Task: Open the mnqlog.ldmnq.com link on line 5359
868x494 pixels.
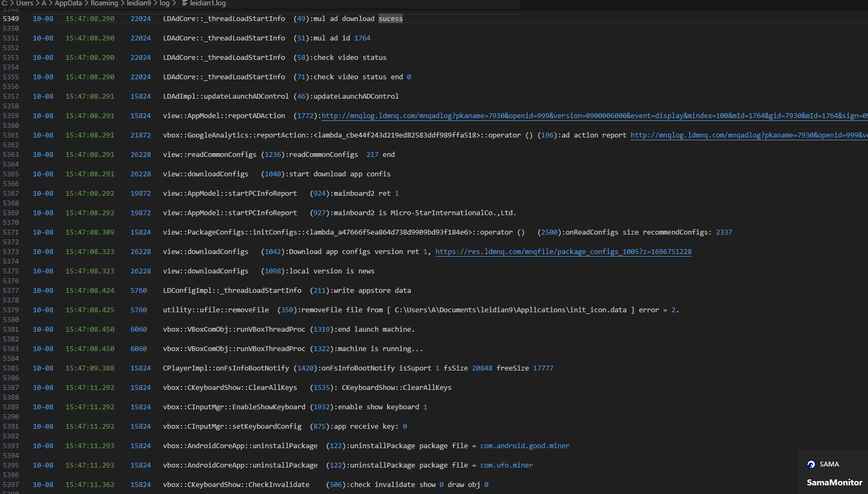Action: tap(594, 116)
